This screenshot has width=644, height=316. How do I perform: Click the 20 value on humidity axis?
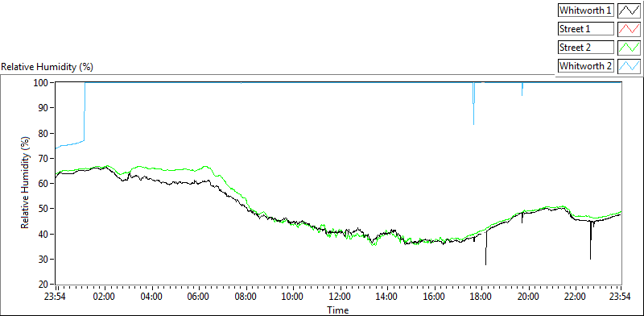pos(45,285)
